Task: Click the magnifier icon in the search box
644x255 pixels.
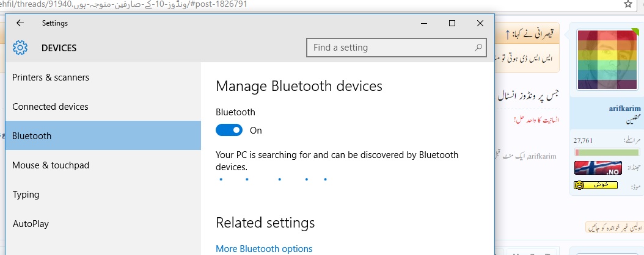Action: (x=478, y=47)
